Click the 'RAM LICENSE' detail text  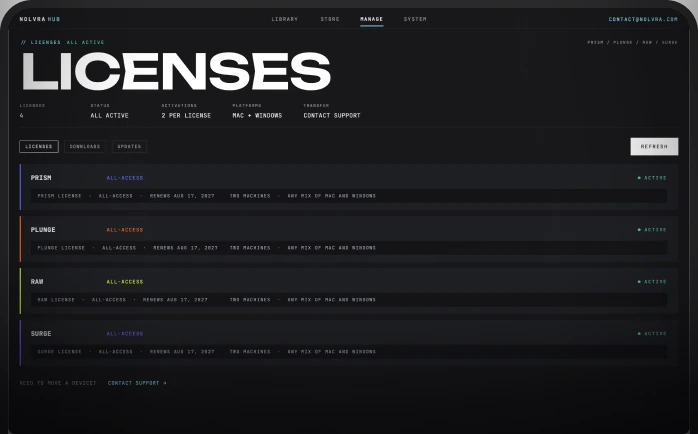(x=56, y=300)
